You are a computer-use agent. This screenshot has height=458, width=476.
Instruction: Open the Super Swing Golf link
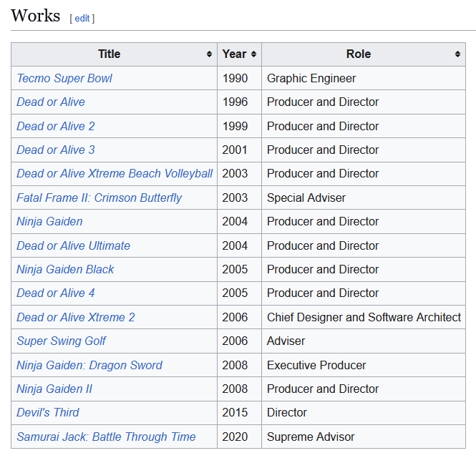(62, 341)
